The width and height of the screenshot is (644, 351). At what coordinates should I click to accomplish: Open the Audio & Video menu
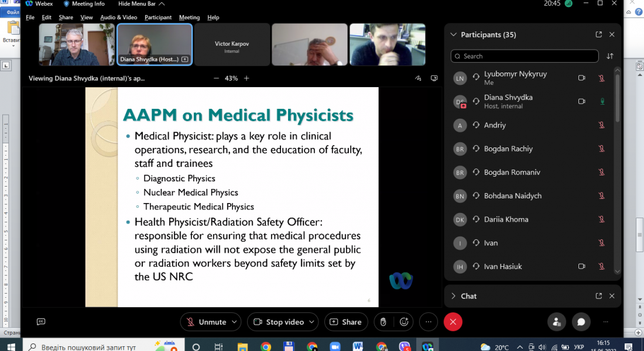click(119, 18)
